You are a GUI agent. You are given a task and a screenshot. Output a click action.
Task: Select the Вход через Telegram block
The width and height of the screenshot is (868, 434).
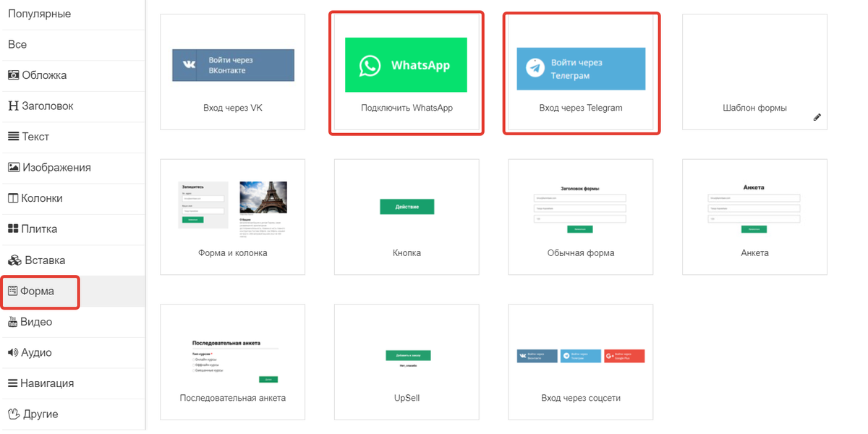point(581,72)
